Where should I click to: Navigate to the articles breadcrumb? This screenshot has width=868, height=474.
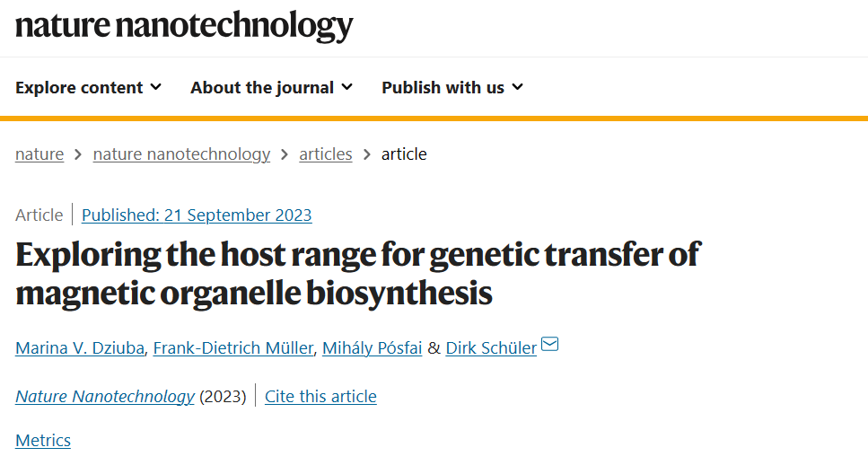(326, 154)
